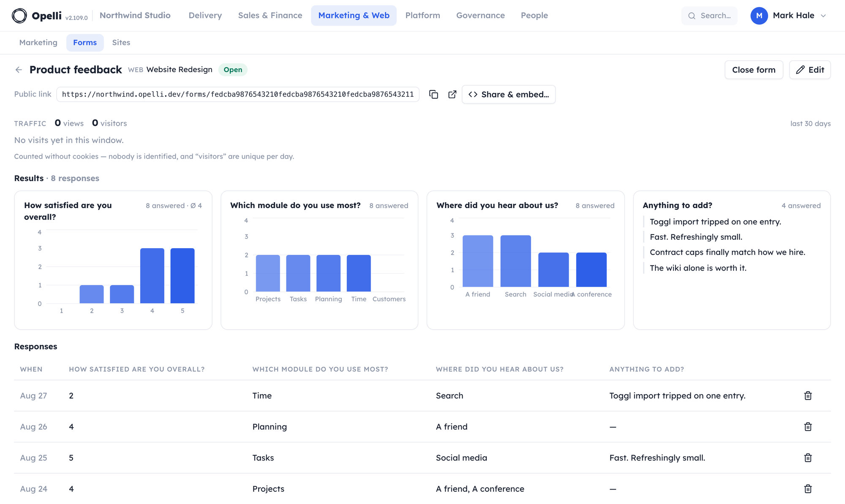This screenshot has height=504, width=845.
Task: Open Share & embed options
Action: point(509,94)
